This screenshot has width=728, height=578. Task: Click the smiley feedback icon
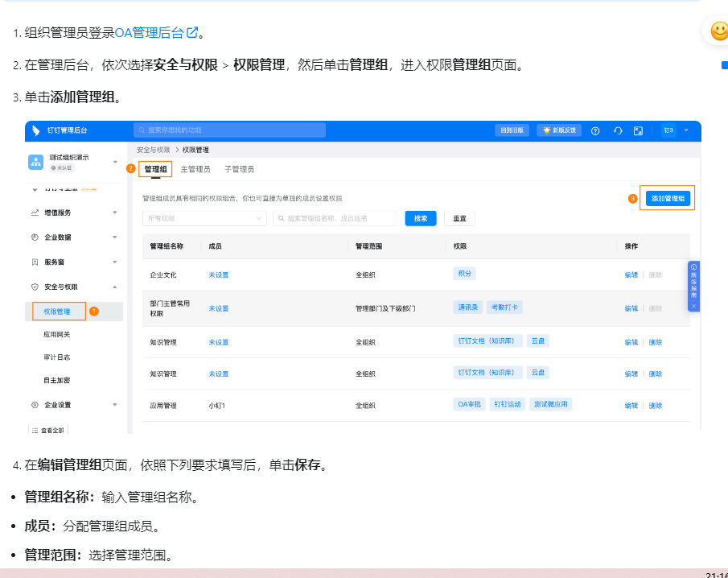click(x=719, y=31)
